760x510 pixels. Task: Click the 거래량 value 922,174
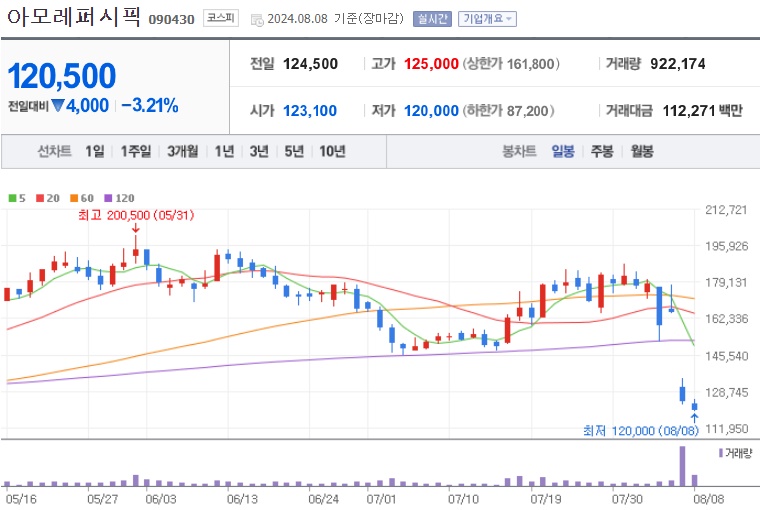[678, 64]
